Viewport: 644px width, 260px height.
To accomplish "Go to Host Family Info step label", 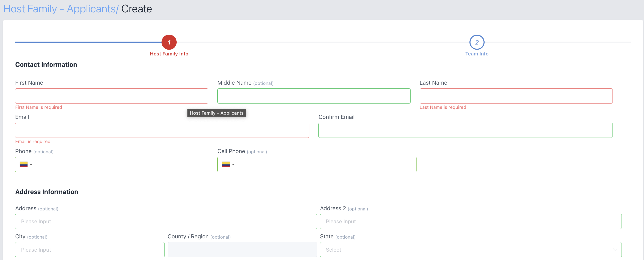I will coord(169,54).
